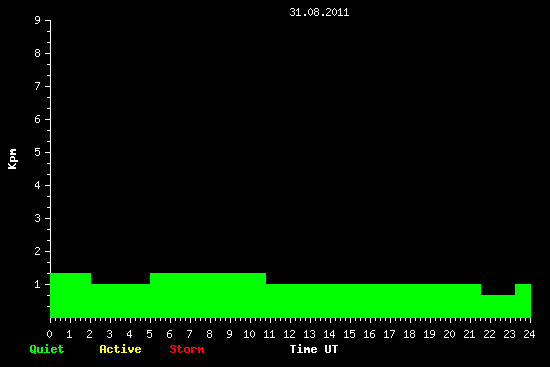Viewport: 550px width, 367px height.
Task: Click the Kp value 1 axis label
Action: tap(38, 284)
